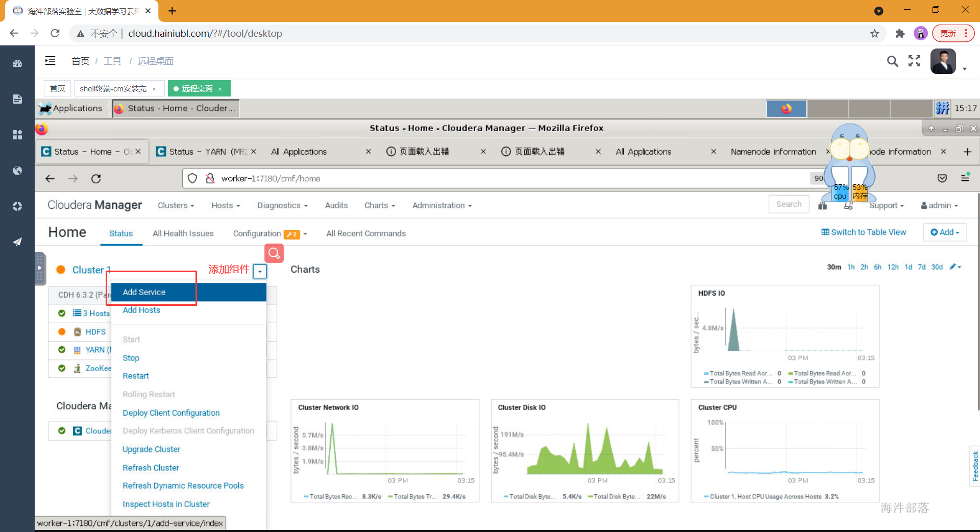Reload the Firefox Cloudera page
The image size is (980, 532).
(96, 178)
